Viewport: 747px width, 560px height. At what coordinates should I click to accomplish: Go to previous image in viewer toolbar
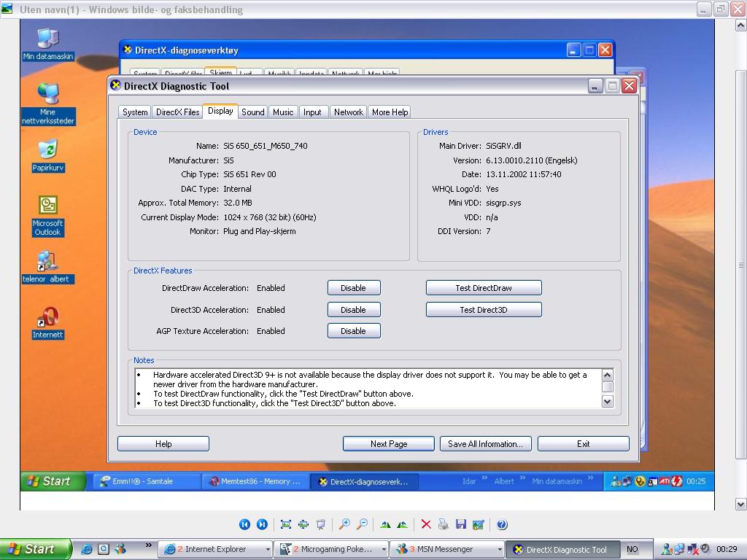point(244,524)
